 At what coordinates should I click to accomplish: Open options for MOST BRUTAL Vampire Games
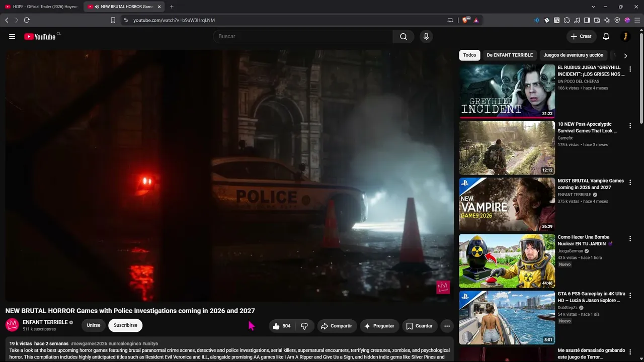pyautogui.click(x=630, y=183)
